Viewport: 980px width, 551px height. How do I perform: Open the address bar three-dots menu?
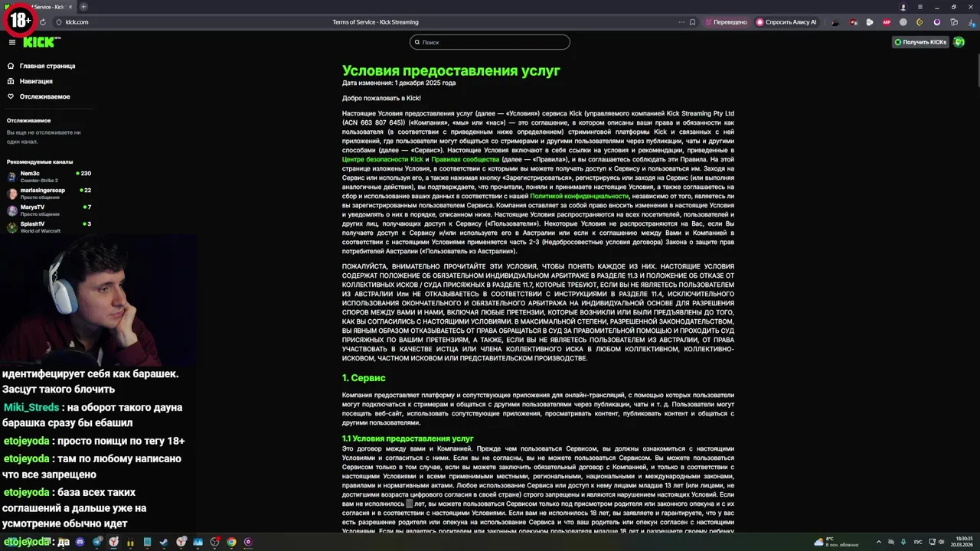click(681, 22)
